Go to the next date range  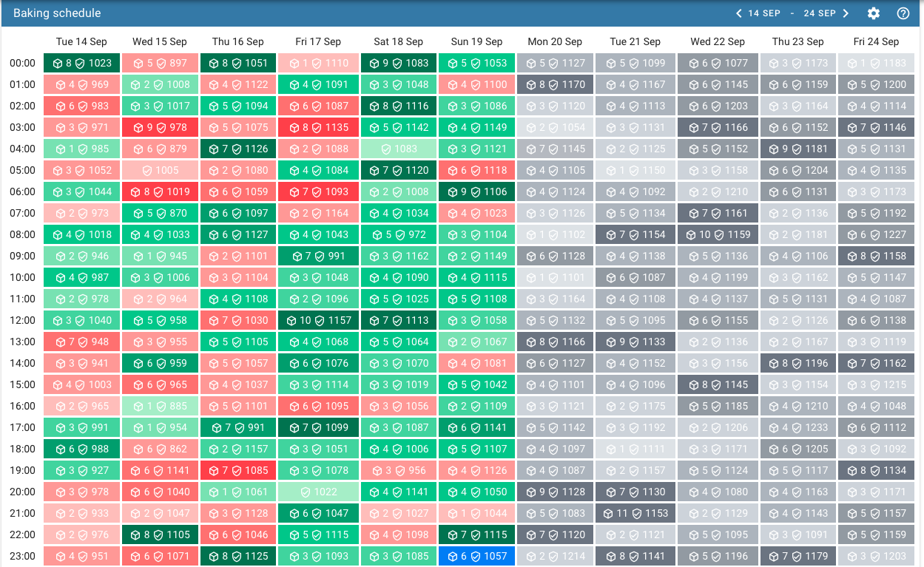click(846, 13)
